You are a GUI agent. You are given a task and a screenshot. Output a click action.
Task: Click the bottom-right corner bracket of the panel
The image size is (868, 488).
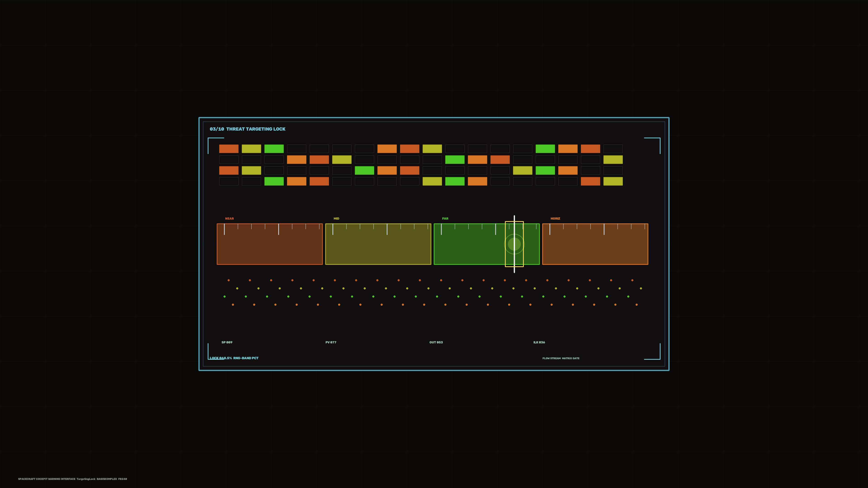(652, 351)
